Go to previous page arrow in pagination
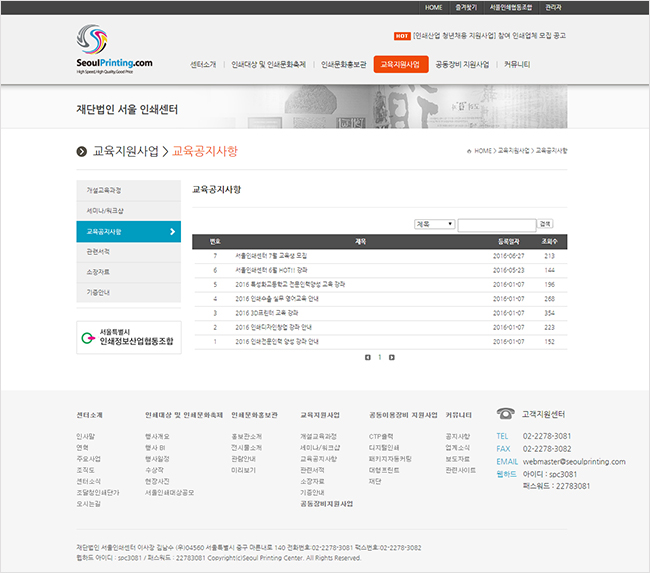This screenshot has height=573, width=650. tap(368, 357)
